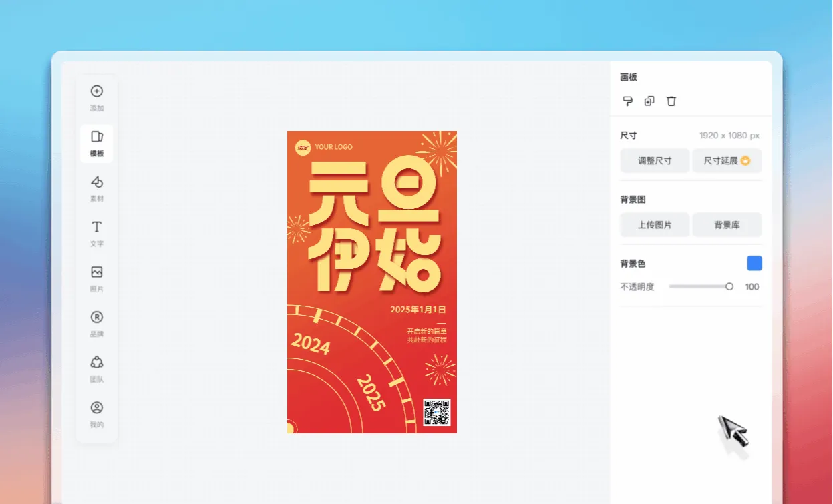Click the 尺寸延展 size extend button
Image resolution: width=833 pixels, height=504 pixels.
coord(727,161)
